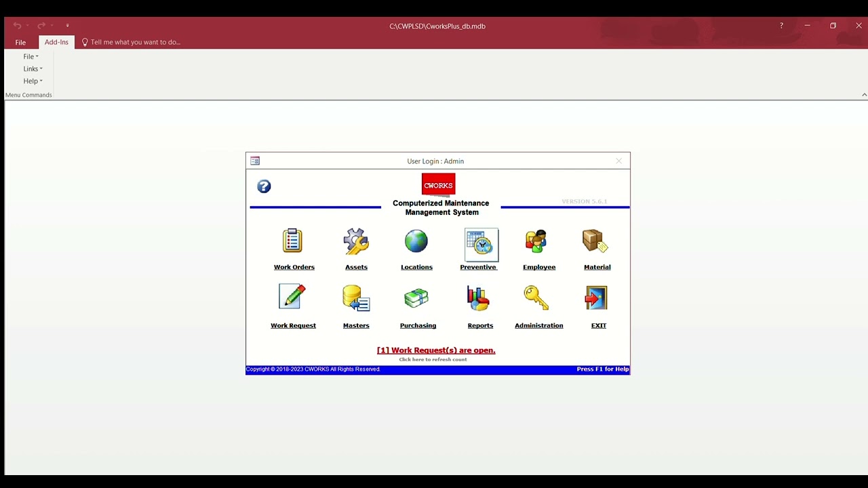Click the Reports text label
Screen dimensions: 868x488
[x=480, y=325]
